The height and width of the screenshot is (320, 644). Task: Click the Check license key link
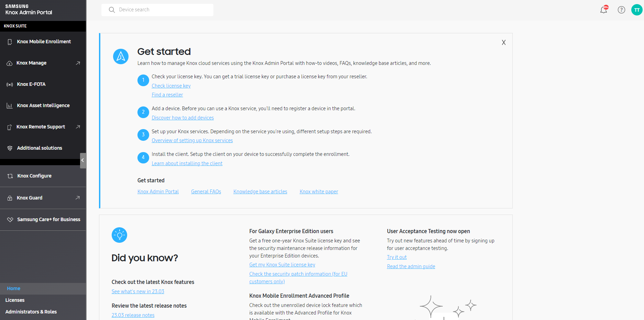tap(171, 86)
